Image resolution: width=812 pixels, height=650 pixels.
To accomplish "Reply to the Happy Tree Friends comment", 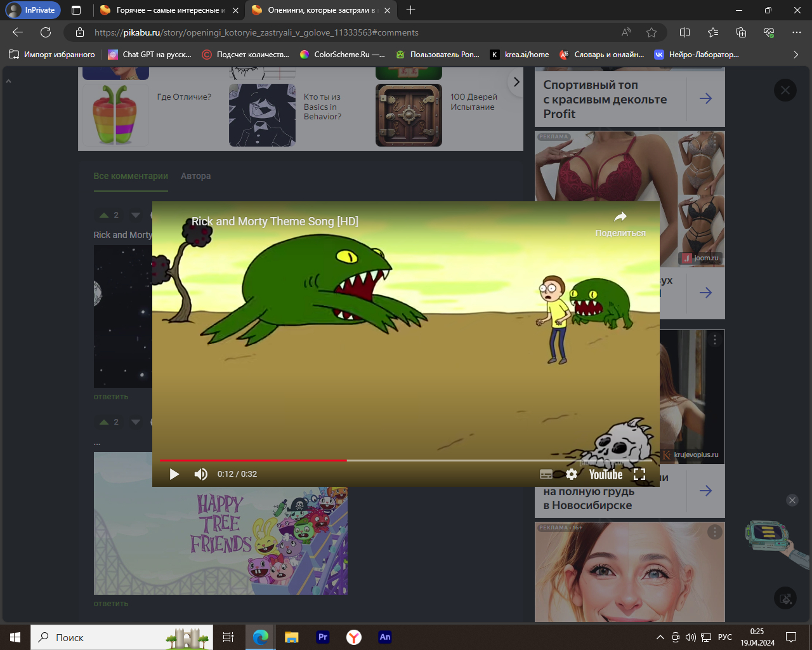I will [x=111, y=604].
